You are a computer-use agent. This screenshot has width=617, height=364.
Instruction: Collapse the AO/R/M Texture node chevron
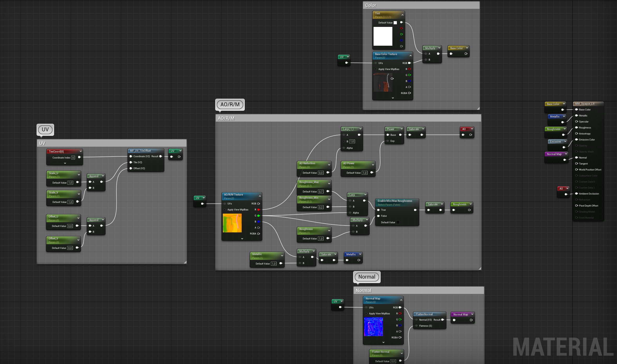[x=260, y=196]
